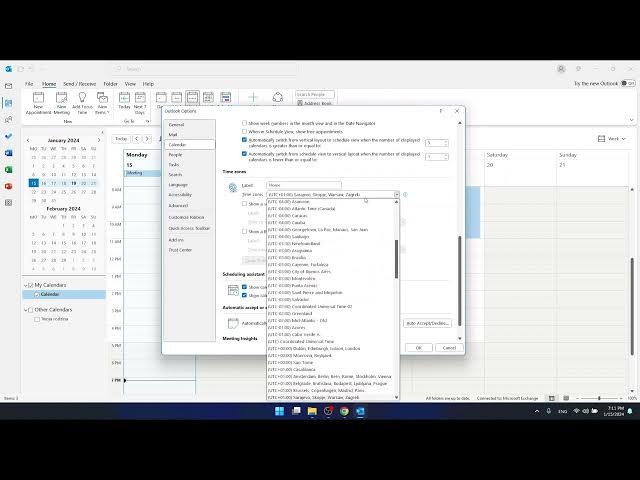
Task: Check Show a second time zone
Action: (244, 203)
